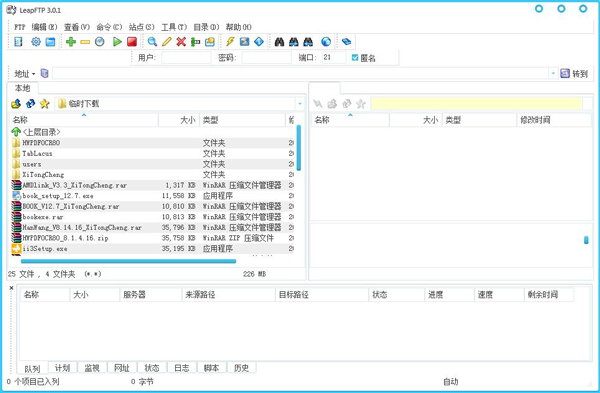Screen dimensions: 600x393
Task: Open the address bar history dropdown
Action: (553, 73)
